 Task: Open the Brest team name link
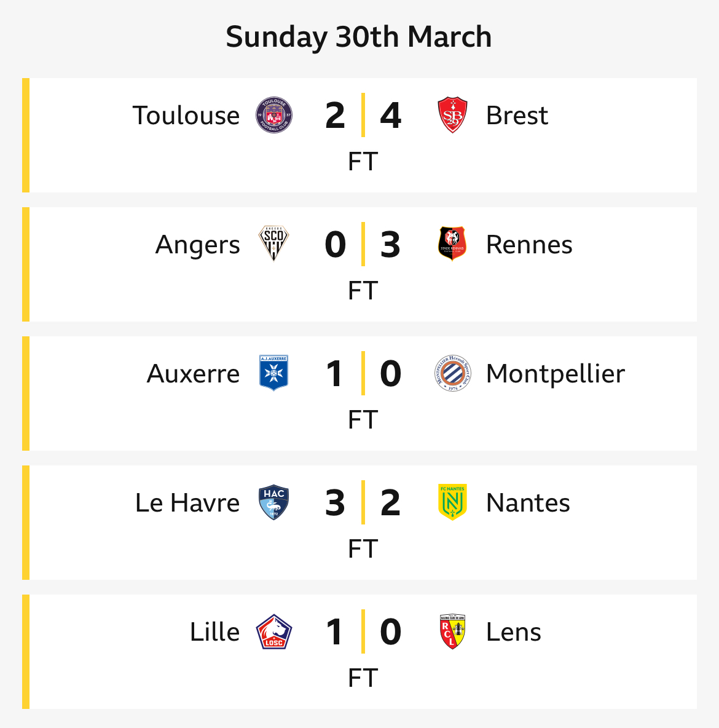tap(517, 115)
